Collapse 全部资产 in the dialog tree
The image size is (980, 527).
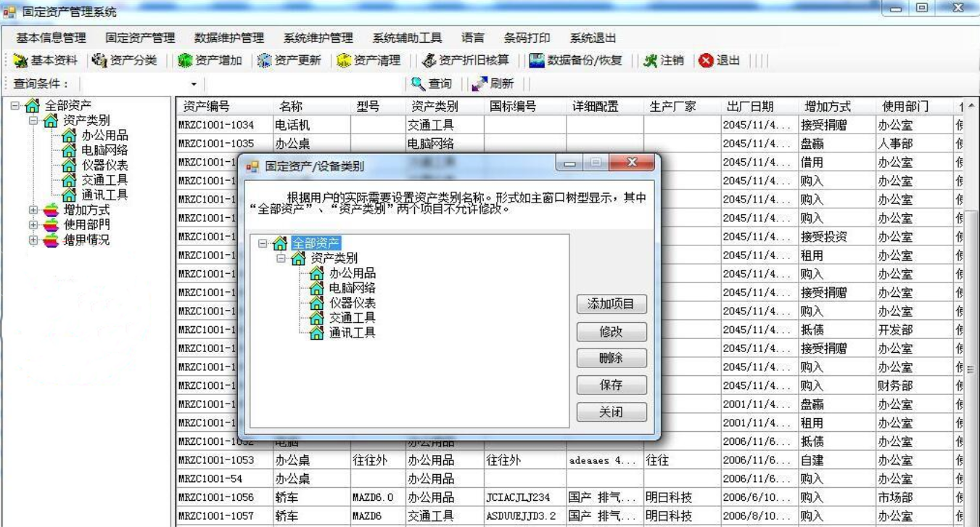pyautogui.click(x=263, y=244)
